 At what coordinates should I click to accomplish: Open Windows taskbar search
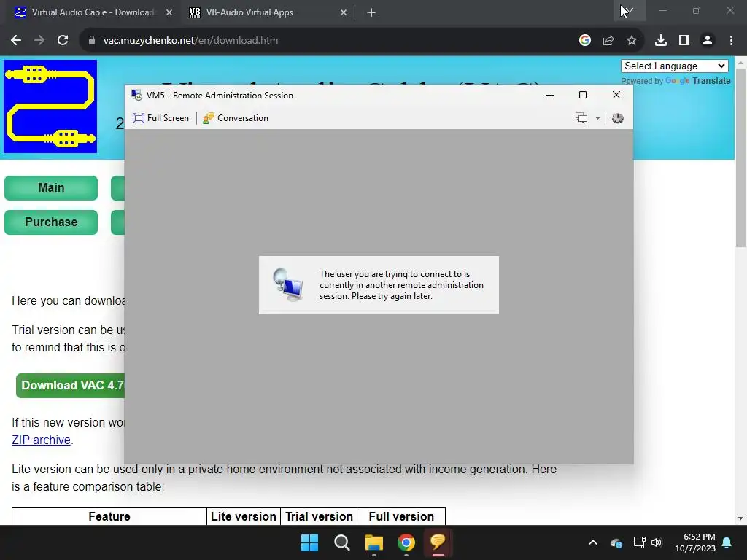pyautogui.click(x=342, y=542)
